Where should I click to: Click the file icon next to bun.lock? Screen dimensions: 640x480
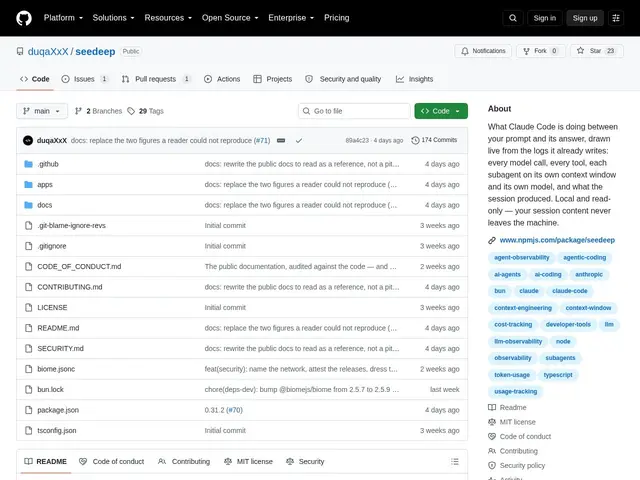coord(28,389)
